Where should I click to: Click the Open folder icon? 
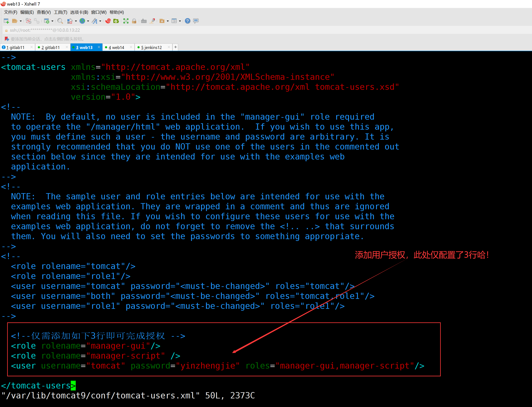15,21
